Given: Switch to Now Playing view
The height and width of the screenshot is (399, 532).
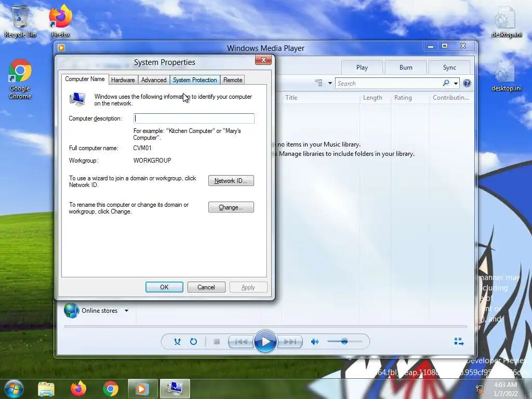Looking at the screenshot, I should (459, 341).
